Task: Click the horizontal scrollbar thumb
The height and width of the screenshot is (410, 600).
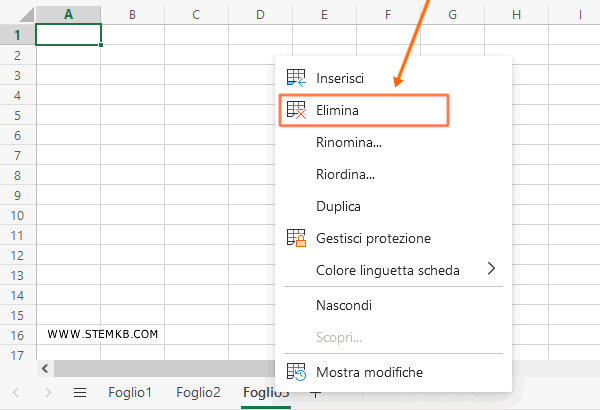Action: click(165, 369)
